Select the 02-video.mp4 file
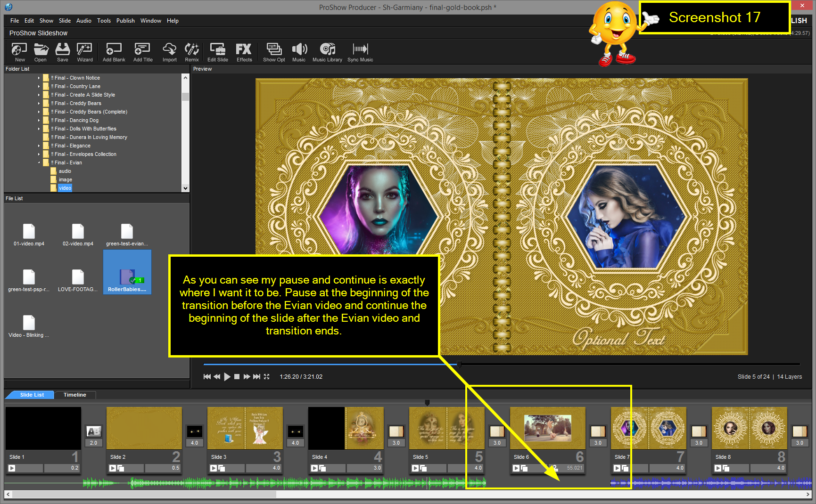The height and width of the screenshot is (504, 816). coord(78,235)
